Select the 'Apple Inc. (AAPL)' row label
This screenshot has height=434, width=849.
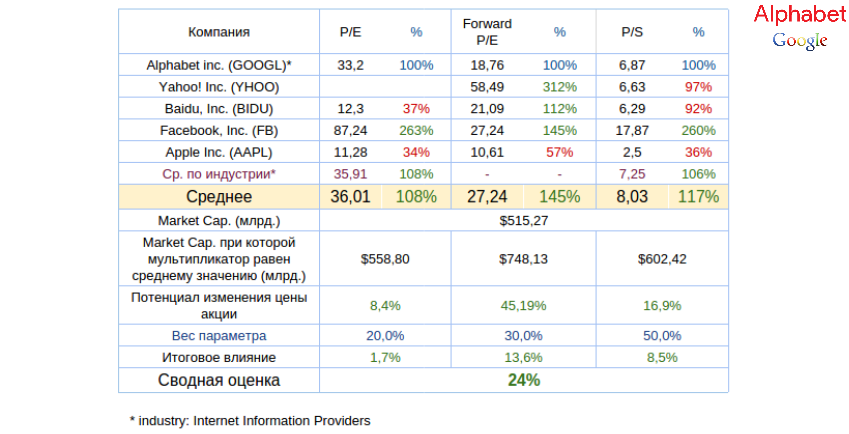point(219,152)
